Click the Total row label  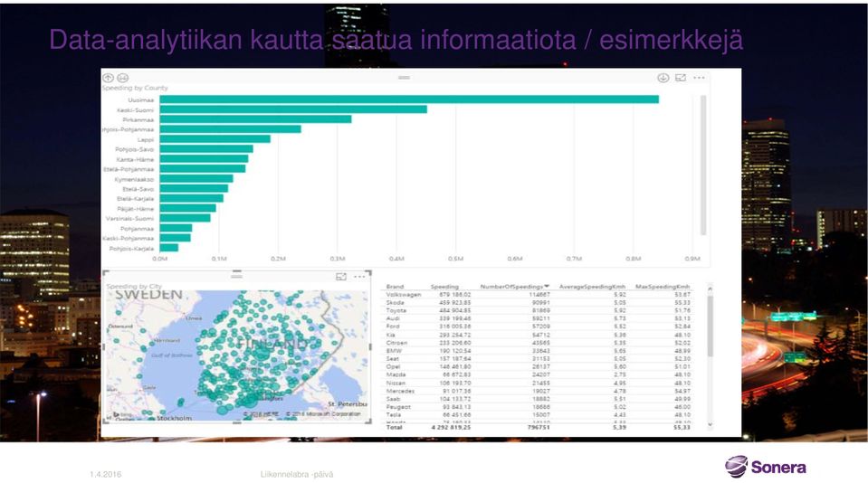pos(394,427)
